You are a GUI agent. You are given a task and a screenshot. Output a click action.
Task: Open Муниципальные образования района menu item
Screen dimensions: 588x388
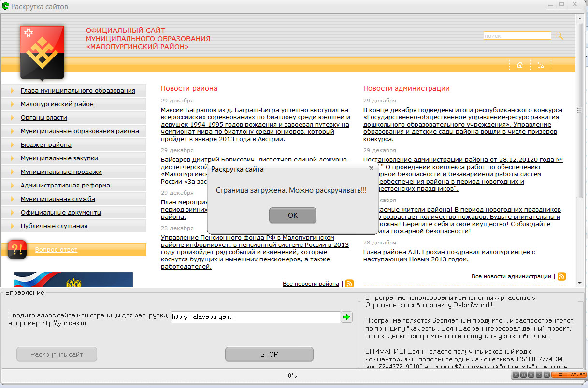tap(80, 131)
